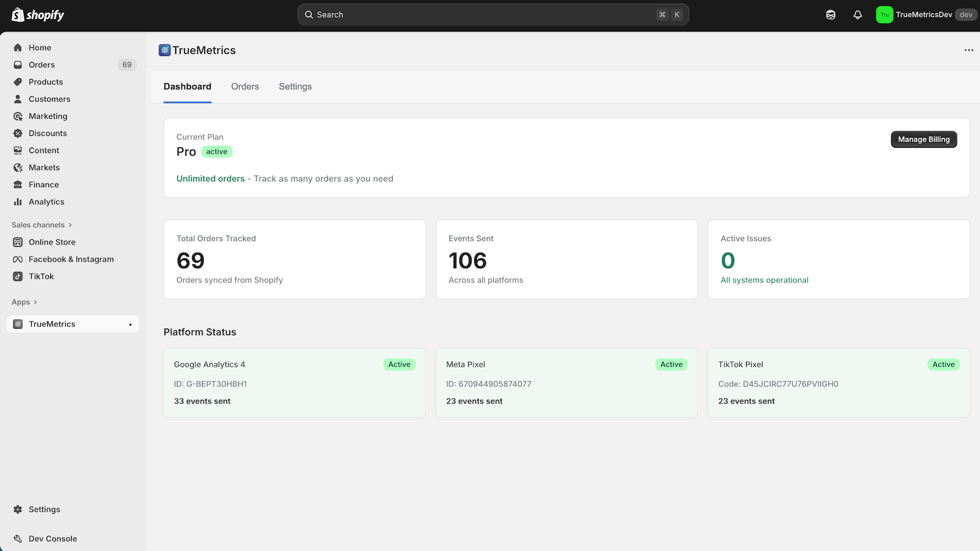Click the notification bell in the top bar
The height and width of the screenshot is (551, 980).
click(858, 14)
